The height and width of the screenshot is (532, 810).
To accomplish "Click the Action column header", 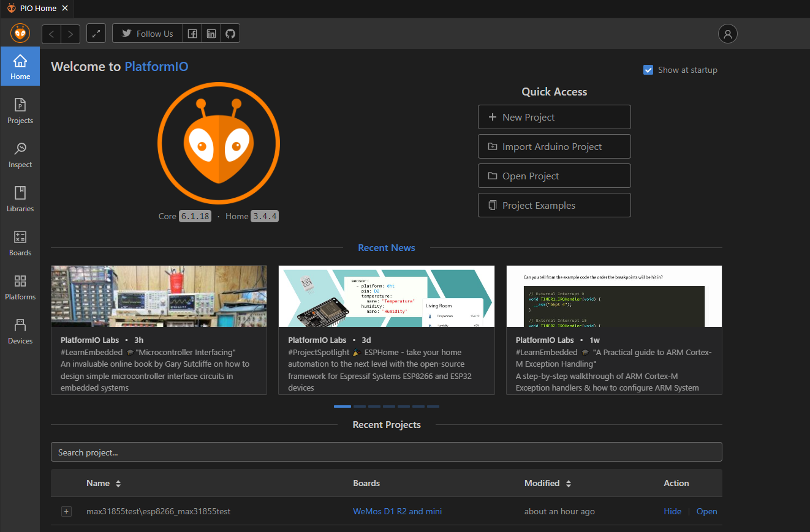I will 676,483.
